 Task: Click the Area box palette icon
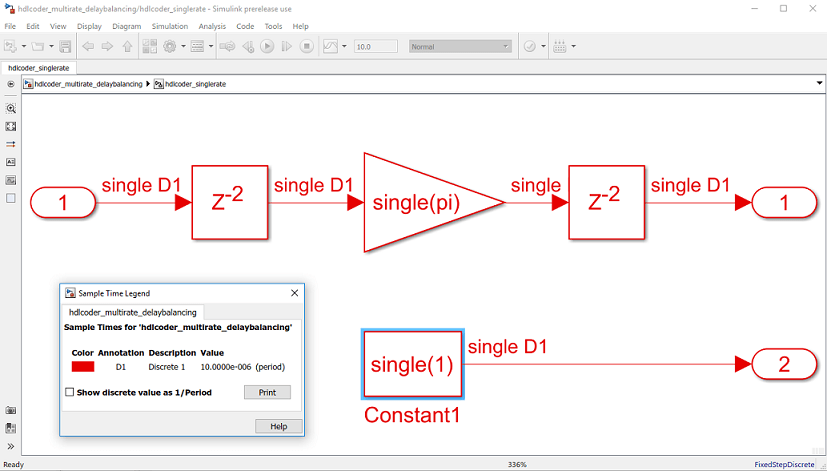point(11,198)
